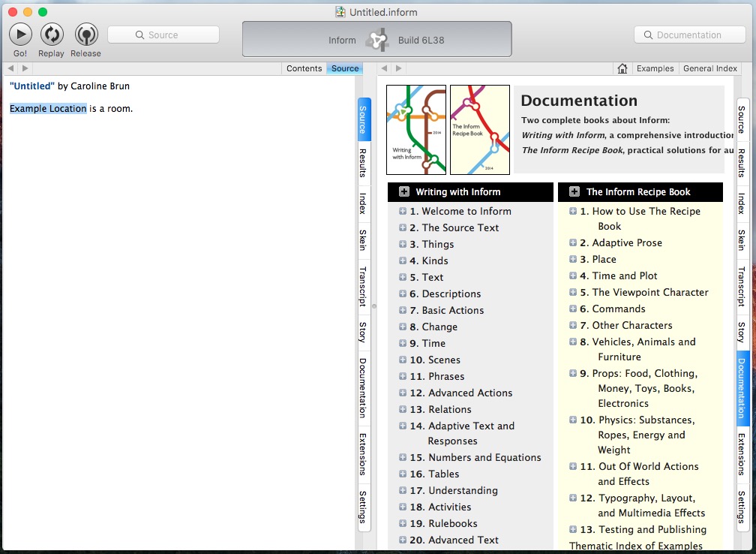Select Settings side tab on right pane
This screenshot has width=756, height=554.
pyautogui.click(x=742, y=507)
